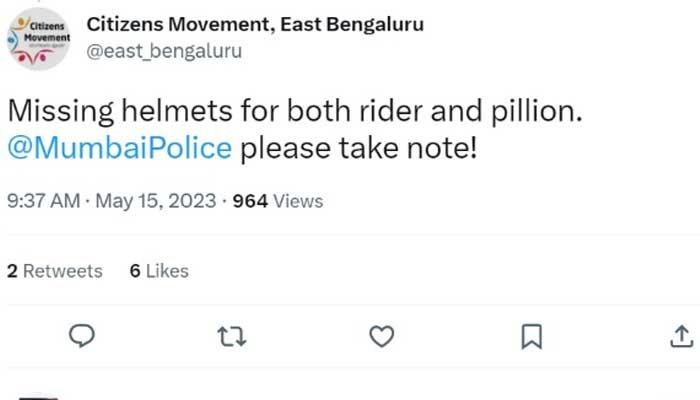Screen dimensions: 700x400
Task: View the 2 Retweets list
Action: point(55,271)
